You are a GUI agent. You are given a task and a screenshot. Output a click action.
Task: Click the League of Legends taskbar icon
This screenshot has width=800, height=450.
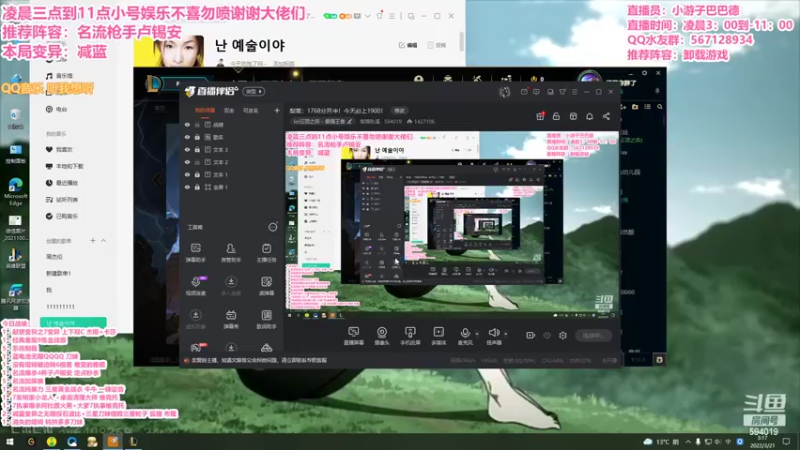[133, 442]
